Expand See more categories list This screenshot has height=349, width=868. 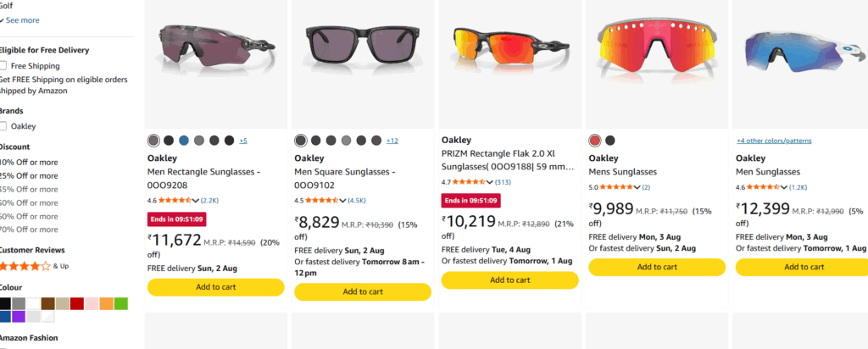click(x=20, y=20)
